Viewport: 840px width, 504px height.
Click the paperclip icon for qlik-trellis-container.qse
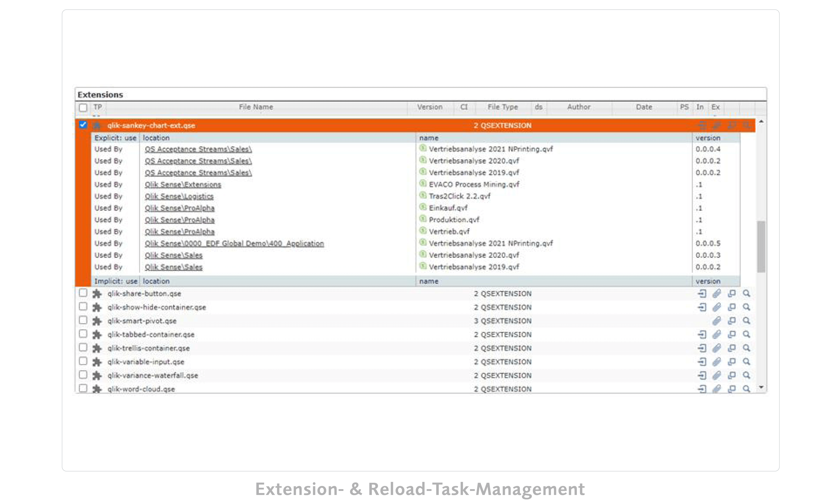pyautogui.click(x=716, y=348)
